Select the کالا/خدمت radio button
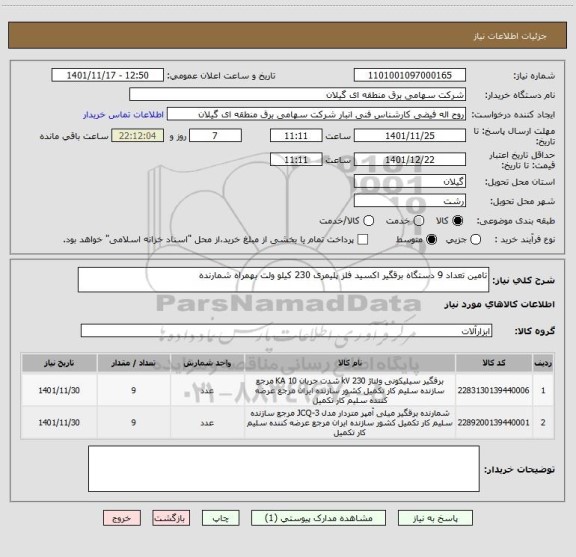576x557 pixels. (368, 220)
